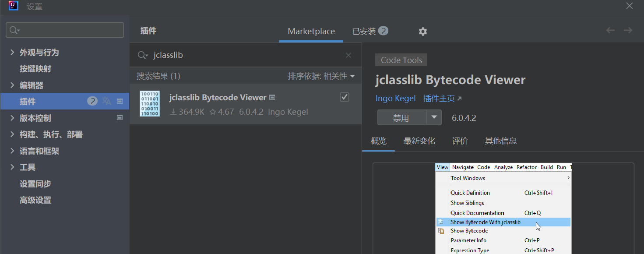
Task: Click the 插件主页 external link arrow
Action: point(459,99)
